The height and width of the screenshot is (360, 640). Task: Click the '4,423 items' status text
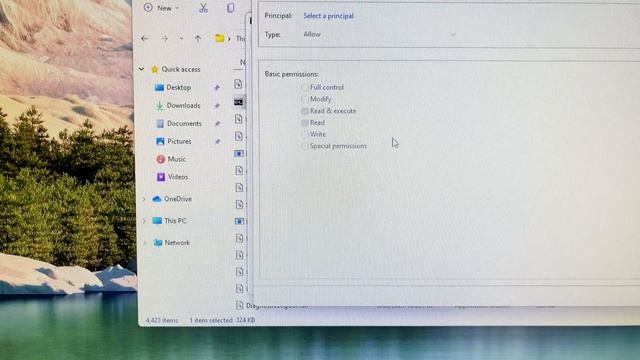coord(162,320)
